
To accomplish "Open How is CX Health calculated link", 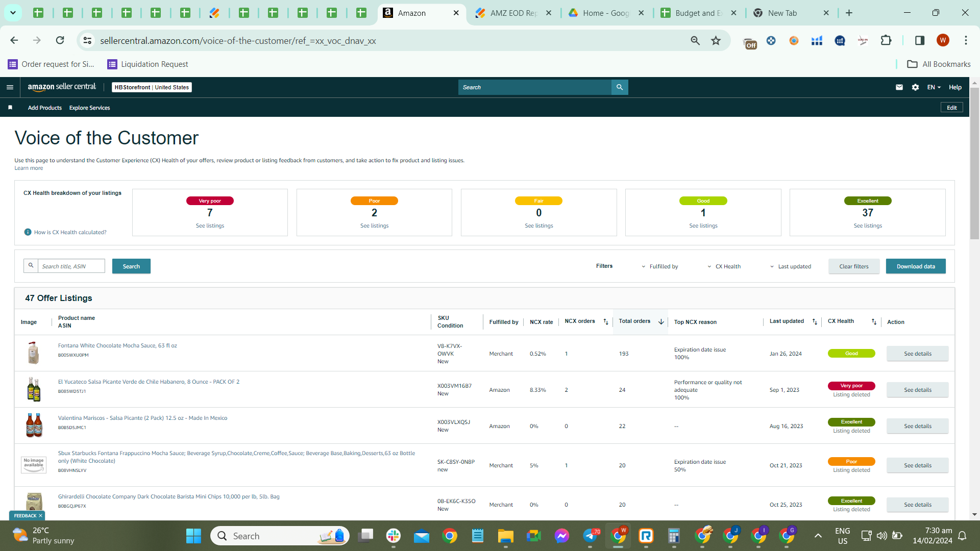I will coord(70,232).
